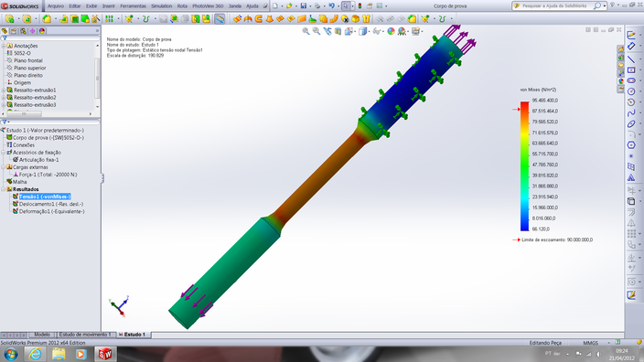Click the Malha tree item

pyautogui.click(x=20, y=182)
